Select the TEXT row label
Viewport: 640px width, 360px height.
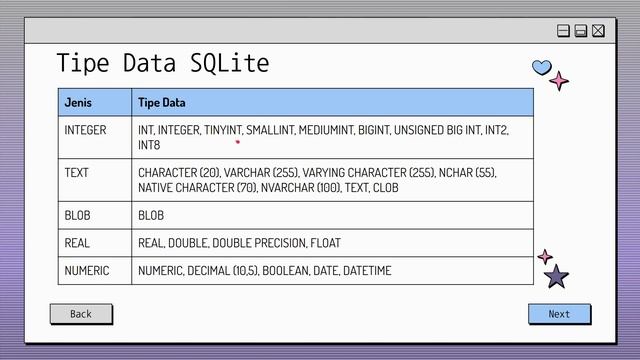click(x=76, y=173)
